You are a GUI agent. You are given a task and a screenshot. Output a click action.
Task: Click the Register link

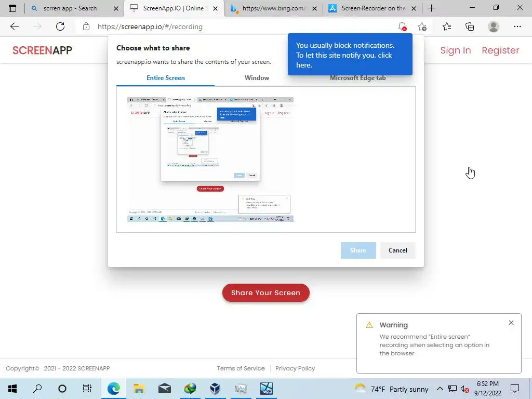(500, 50)
